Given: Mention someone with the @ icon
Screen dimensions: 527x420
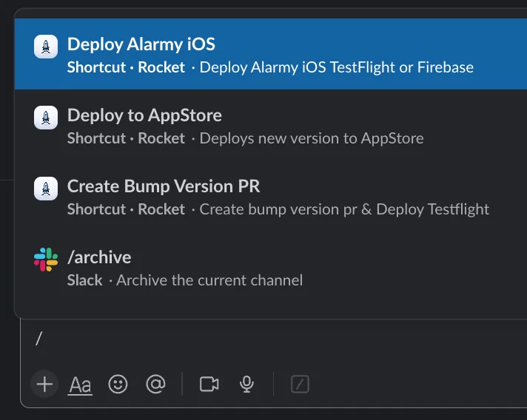Looking at the screenshot, I should [x=155, y=384].
